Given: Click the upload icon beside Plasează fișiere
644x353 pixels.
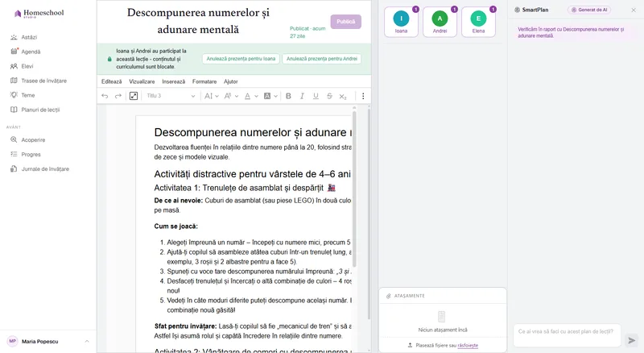Looking at the screenshot, I should tap(410, 345).
